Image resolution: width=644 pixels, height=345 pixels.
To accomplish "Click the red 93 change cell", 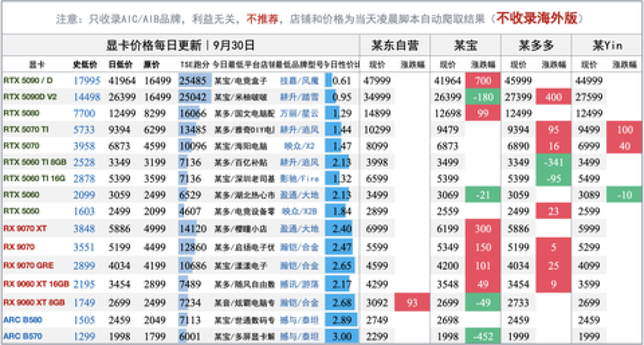I will coord(412,303).
